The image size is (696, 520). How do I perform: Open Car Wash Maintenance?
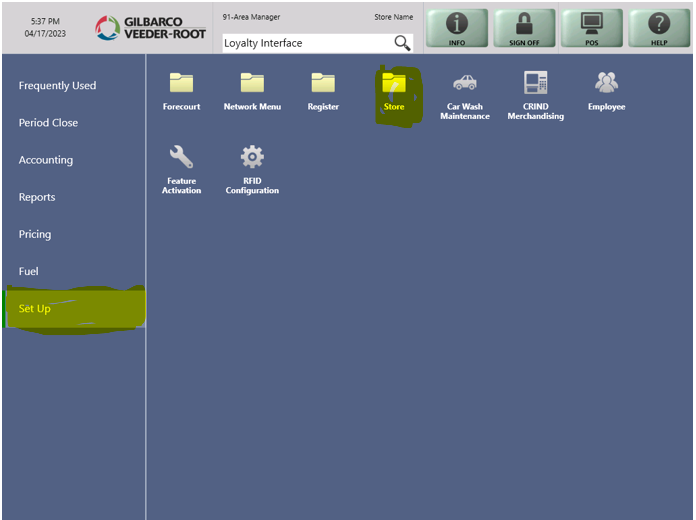(x=465, y=84)
